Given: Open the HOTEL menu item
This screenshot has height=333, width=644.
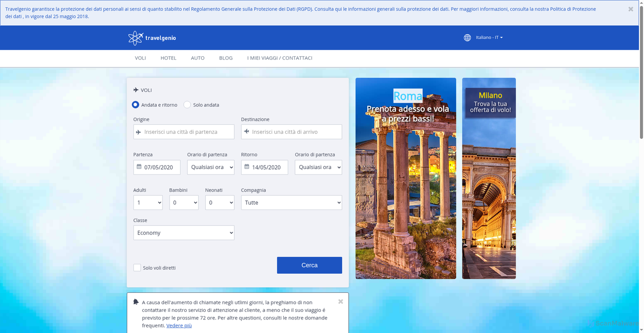Looking at the screenshot, I should [x=168, y=58].
